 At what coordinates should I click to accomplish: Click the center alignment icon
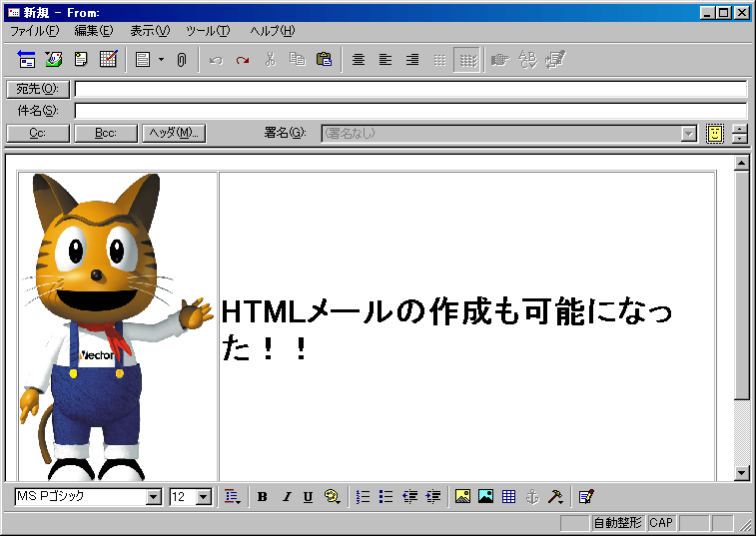pyautogui.click(x=360, y=60)
